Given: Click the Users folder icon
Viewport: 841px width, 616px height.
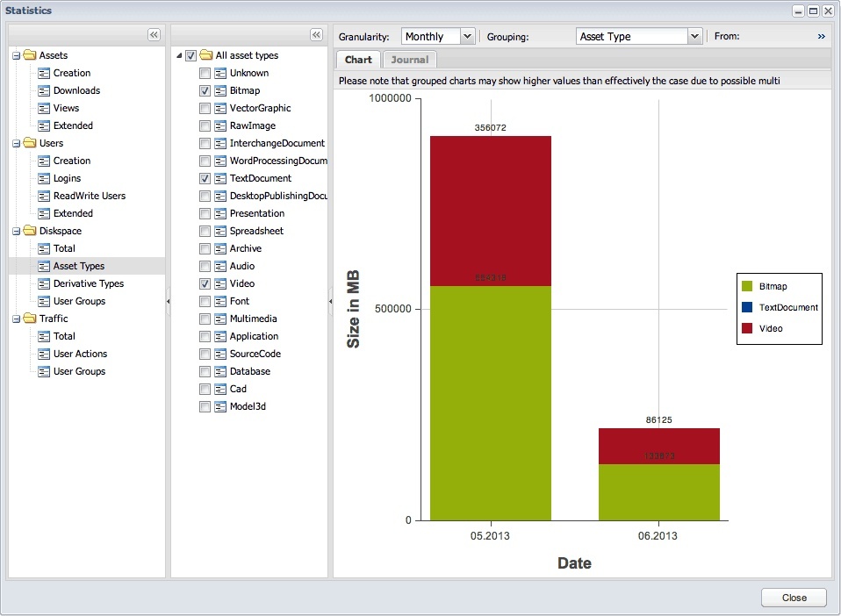Looking at the screenshot, I should point(30,143).
